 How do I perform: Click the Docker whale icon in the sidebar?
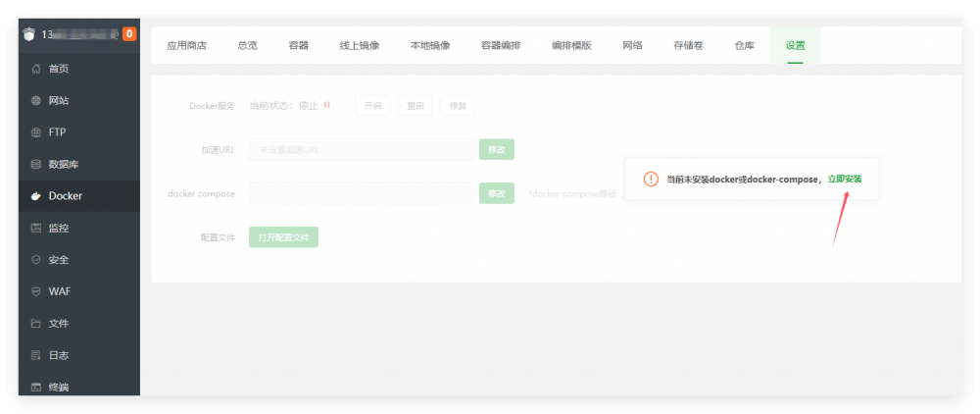(36, 196)
